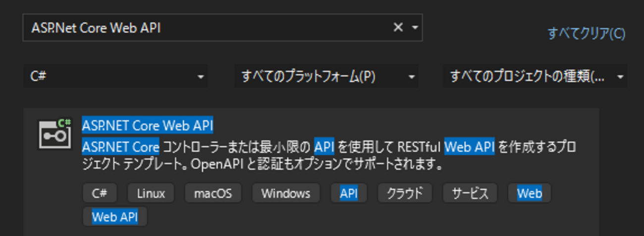
Task: Click the ASP.NET Core Web API template icon
Action: [55, 133]
